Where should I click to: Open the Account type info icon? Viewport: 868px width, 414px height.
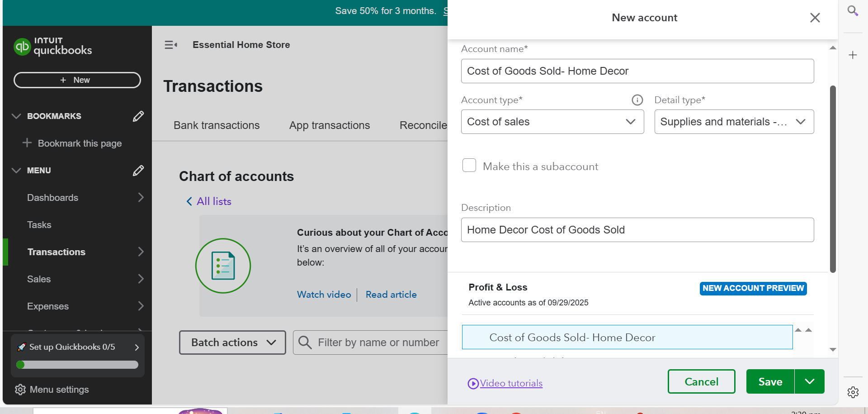pyautogui.click(x=637, y=100)
